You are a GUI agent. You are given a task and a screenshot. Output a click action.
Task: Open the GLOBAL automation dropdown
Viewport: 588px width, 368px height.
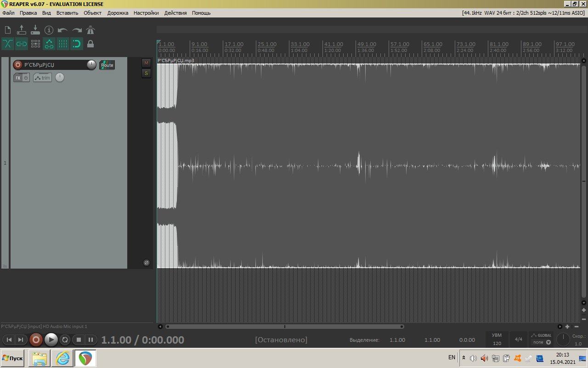click(x=542, y=339)
